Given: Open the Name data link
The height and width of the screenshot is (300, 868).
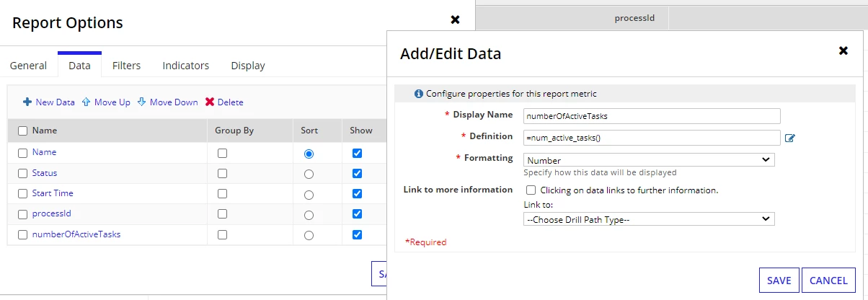Looking at the screenshot, I should click(x=44, y=153).
